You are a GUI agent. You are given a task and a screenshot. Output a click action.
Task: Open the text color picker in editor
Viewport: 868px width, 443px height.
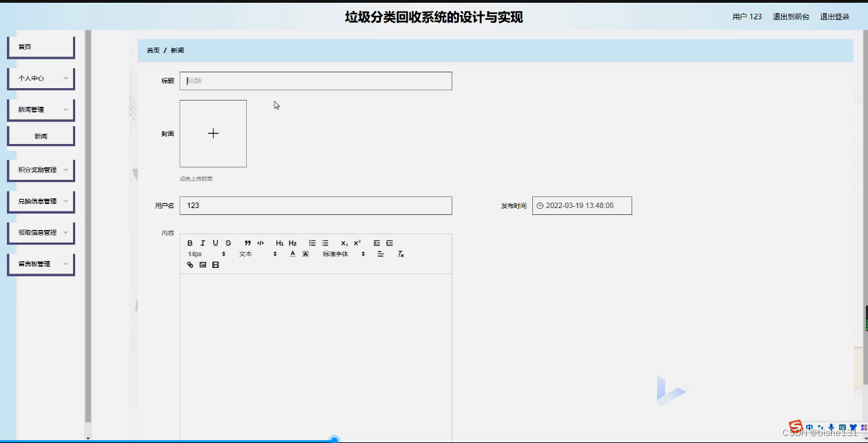click(x=292, y=254)
